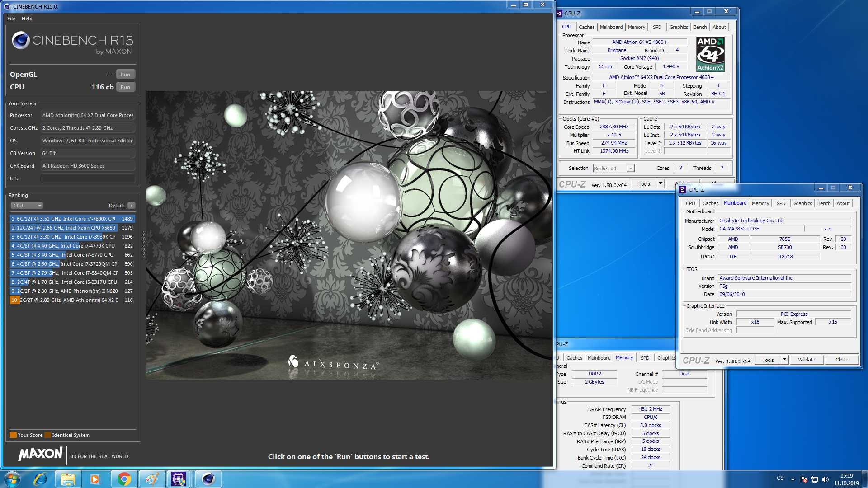Select ranking row Intel Core i5-3317U
Screen dimensions: 868x488
coord(72,282)
